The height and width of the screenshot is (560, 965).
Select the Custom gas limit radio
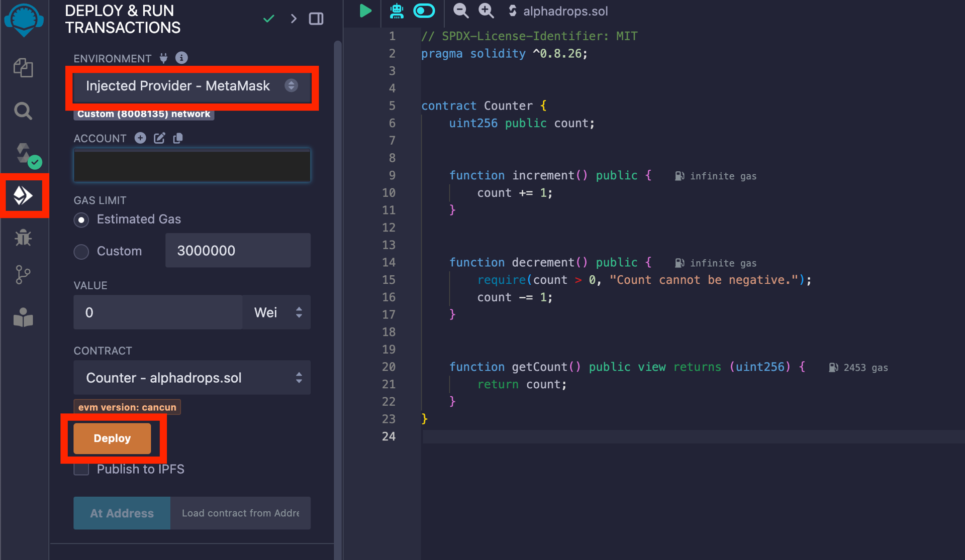pyautogui.click(x=81, y=251)
